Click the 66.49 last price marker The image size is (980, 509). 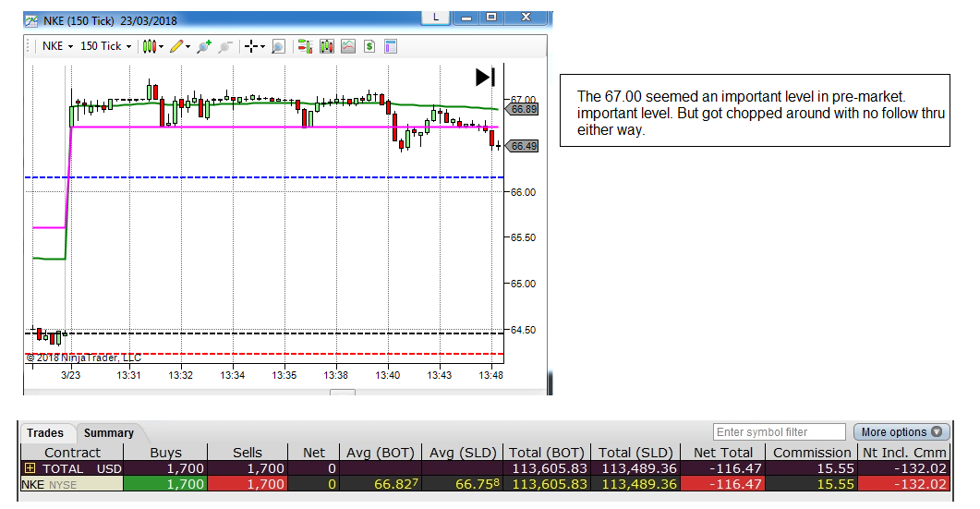(x=523, y=146)
